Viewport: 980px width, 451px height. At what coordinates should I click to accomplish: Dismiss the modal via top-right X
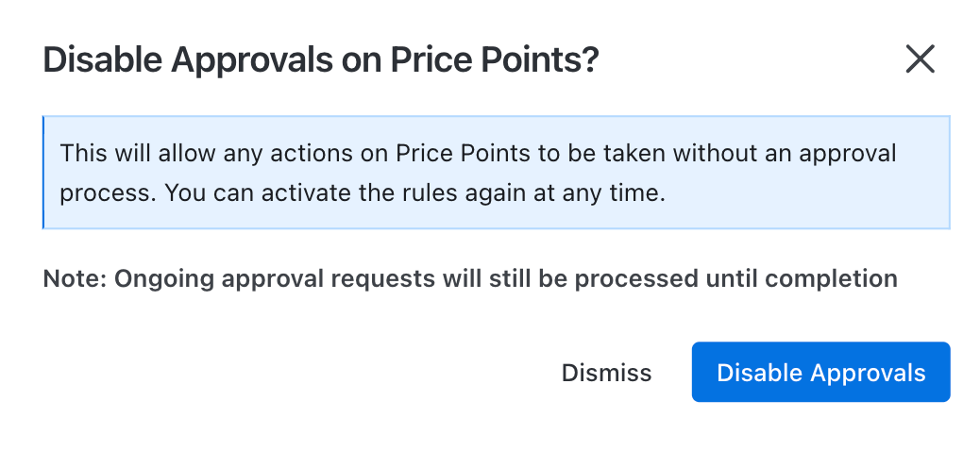(920, 59)
